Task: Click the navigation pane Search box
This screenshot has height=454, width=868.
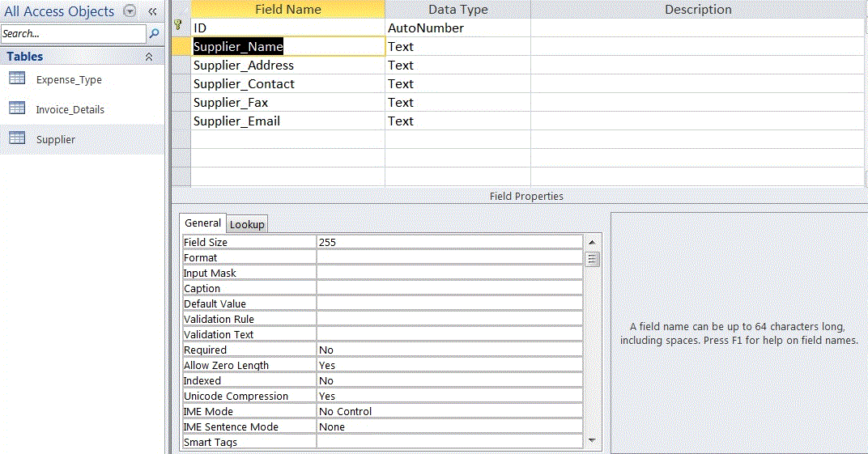Action: coord(74,34)
